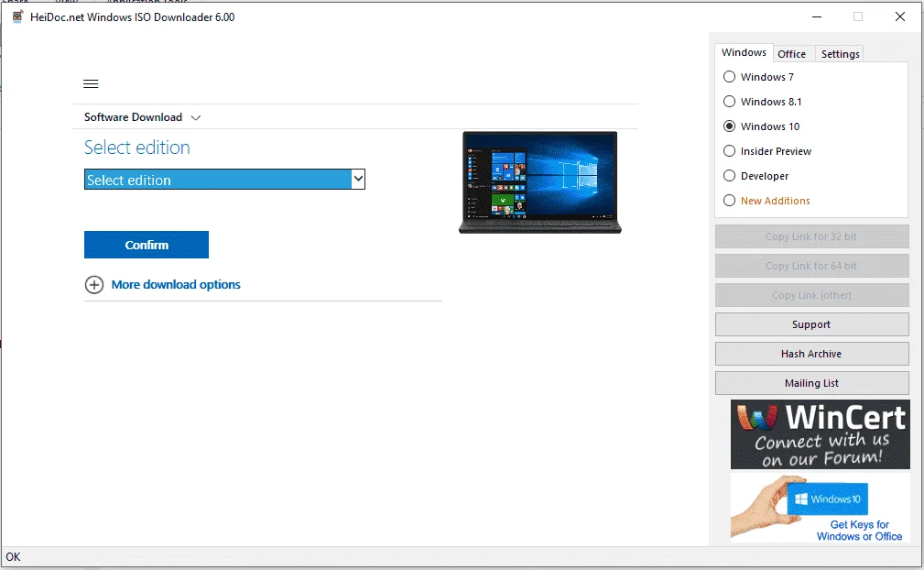
Task: Click the Windows 10 laptop image
Action: click(x=539, y=182)
